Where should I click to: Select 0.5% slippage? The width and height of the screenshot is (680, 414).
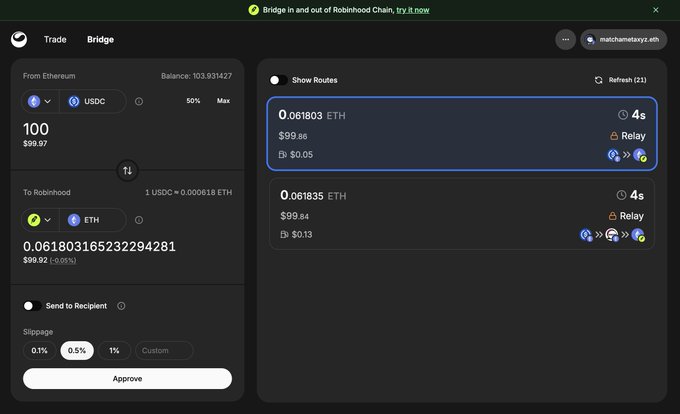point(77,351)
